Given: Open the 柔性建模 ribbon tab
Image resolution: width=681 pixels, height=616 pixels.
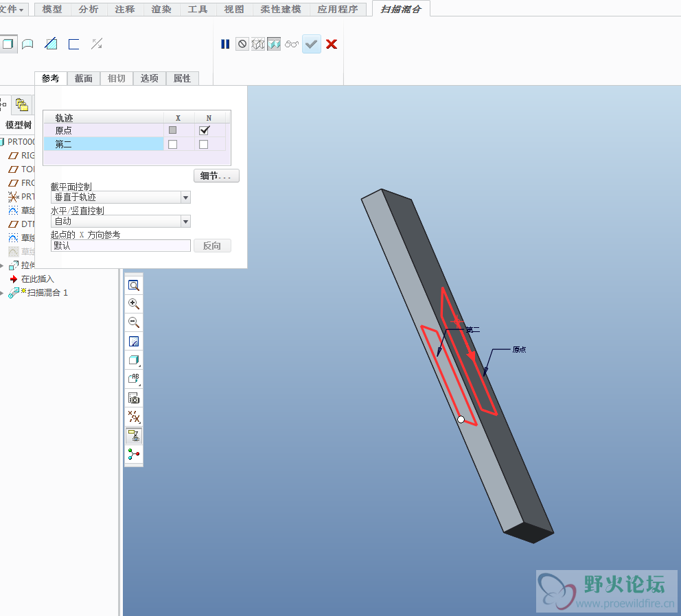Looking at the screenshot, I should (281, 9).
